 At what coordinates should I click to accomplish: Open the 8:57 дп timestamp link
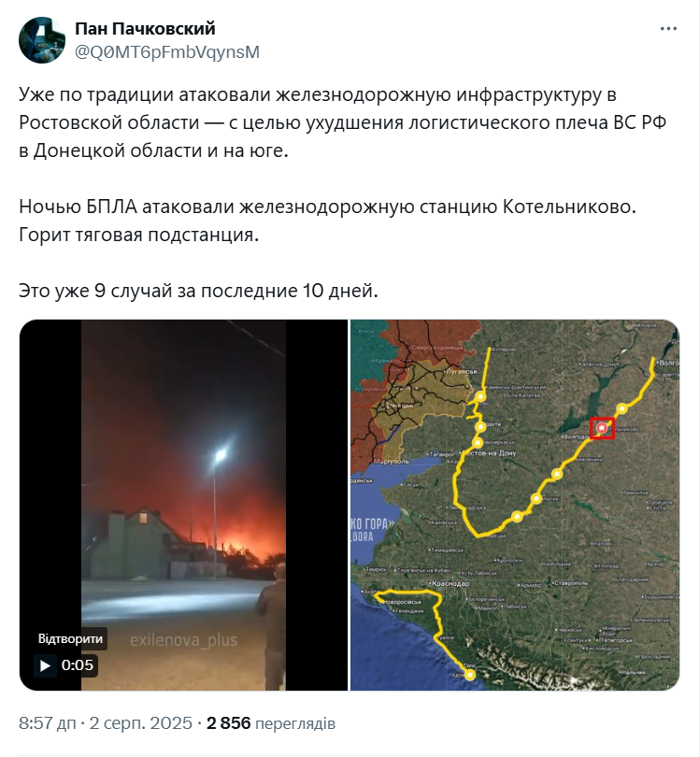click(48, 723)
